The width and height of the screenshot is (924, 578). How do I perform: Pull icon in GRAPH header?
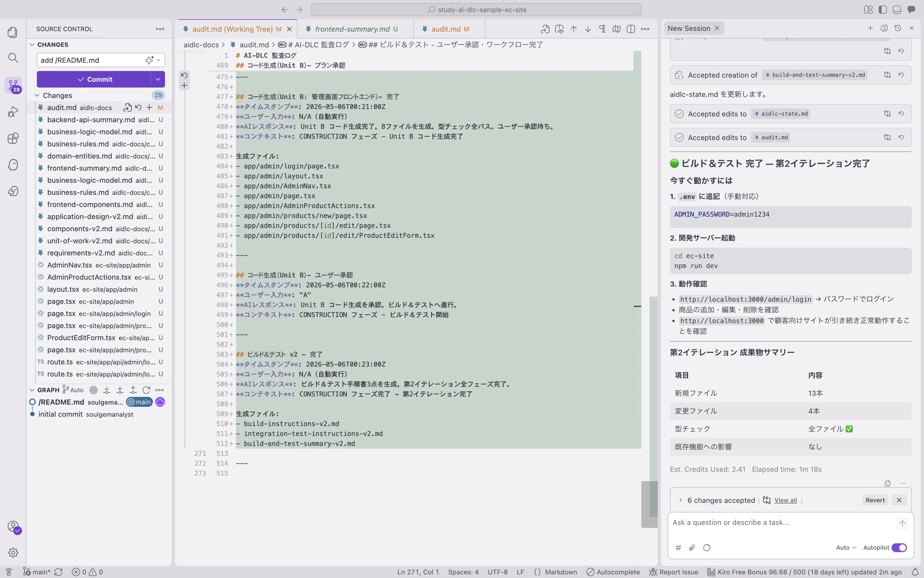(x=120, y=390)
